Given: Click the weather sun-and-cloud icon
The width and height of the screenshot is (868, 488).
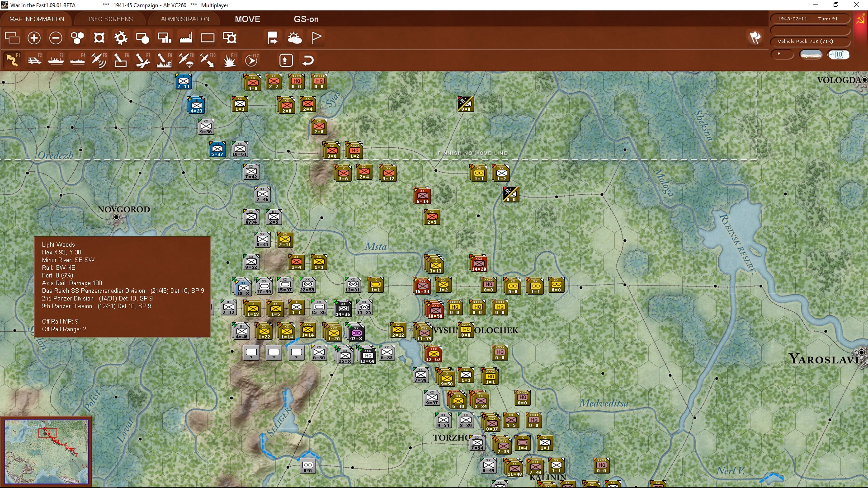Looking at the screenshot, I should pos(295,38).
